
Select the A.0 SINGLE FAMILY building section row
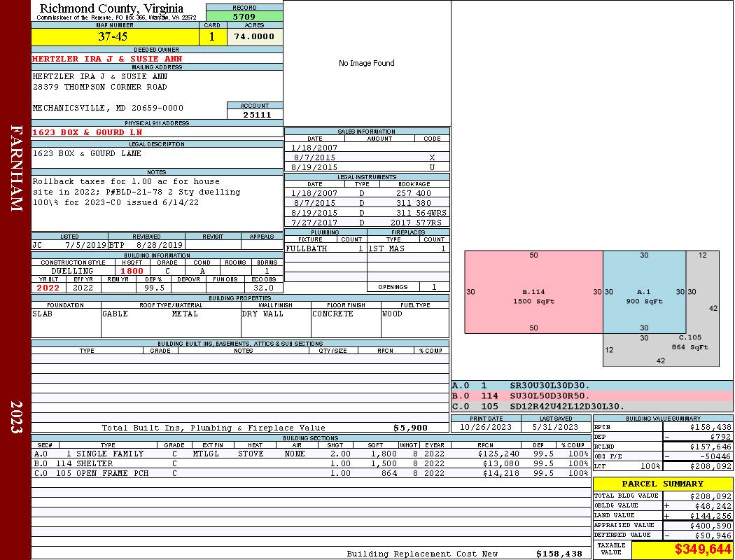(x=310, y=454)
